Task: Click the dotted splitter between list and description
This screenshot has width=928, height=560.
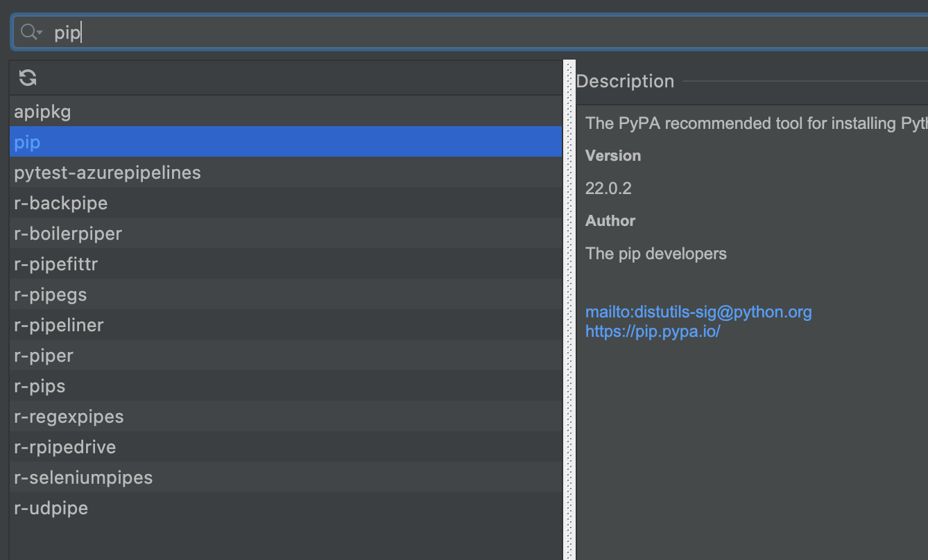Action: click(x=569, y=310)
